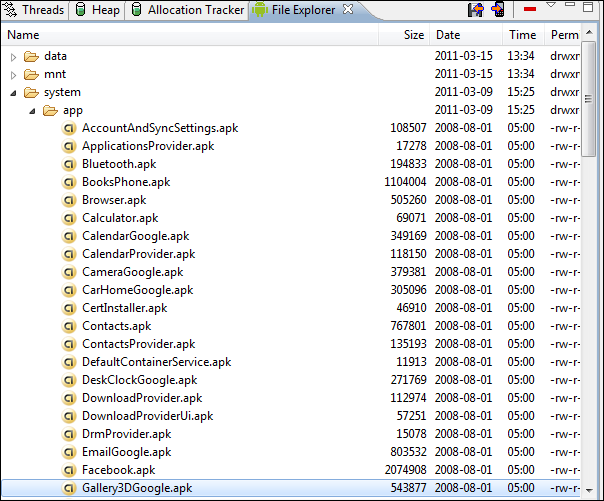This screenshot has width=604, height=501.
Task: Select the app folder icon
Action: coord(50,111)
